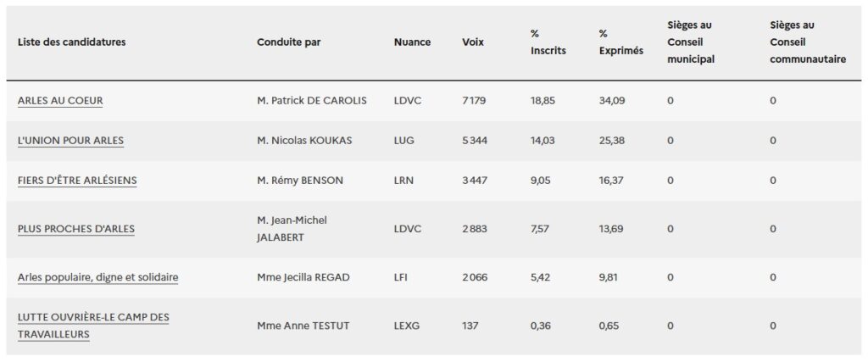Click the "% Exprimés" column header
Screen dimensions: 868x362
pyautogui.click(x=620, y=42)
